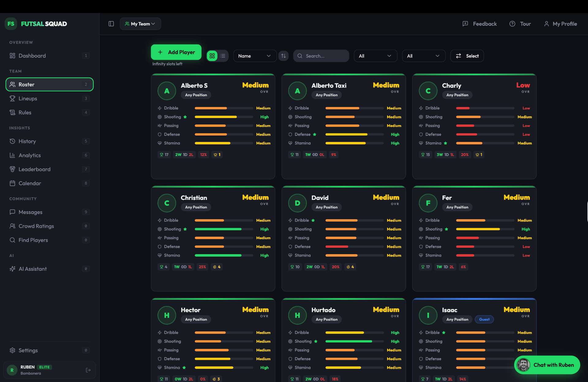The image size is (588, 382).
Task: Switch to list view
Action: click(x=223, y=56)
